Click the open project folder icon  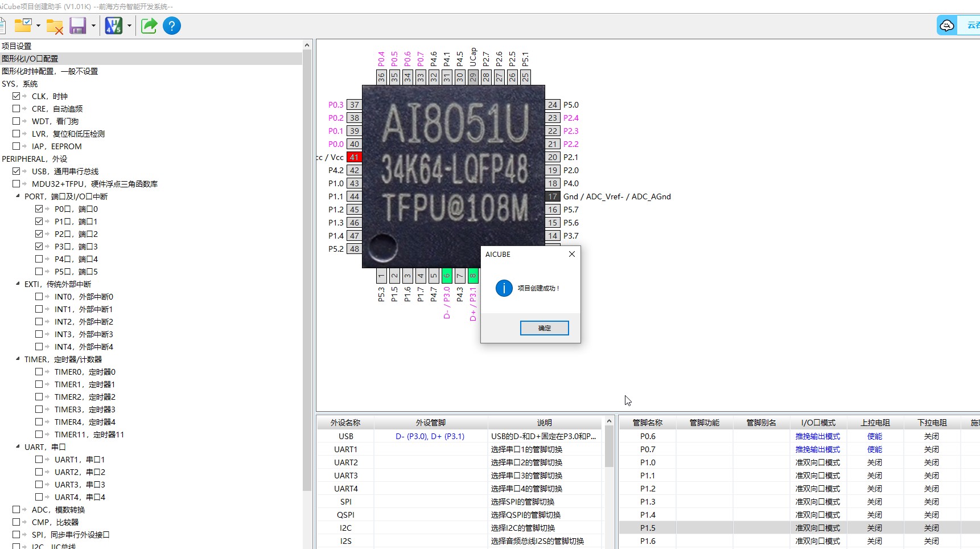23,26
